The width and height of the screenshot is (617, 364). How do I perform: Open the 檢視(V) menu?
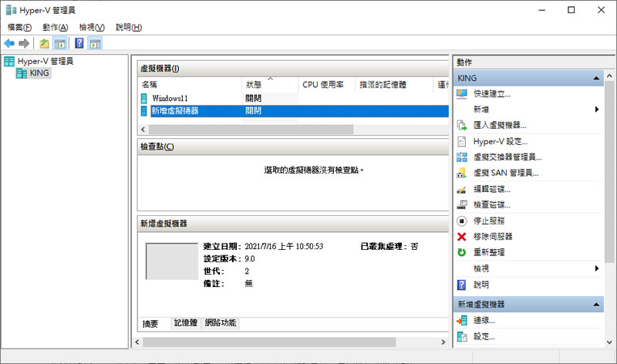point(92,27)
